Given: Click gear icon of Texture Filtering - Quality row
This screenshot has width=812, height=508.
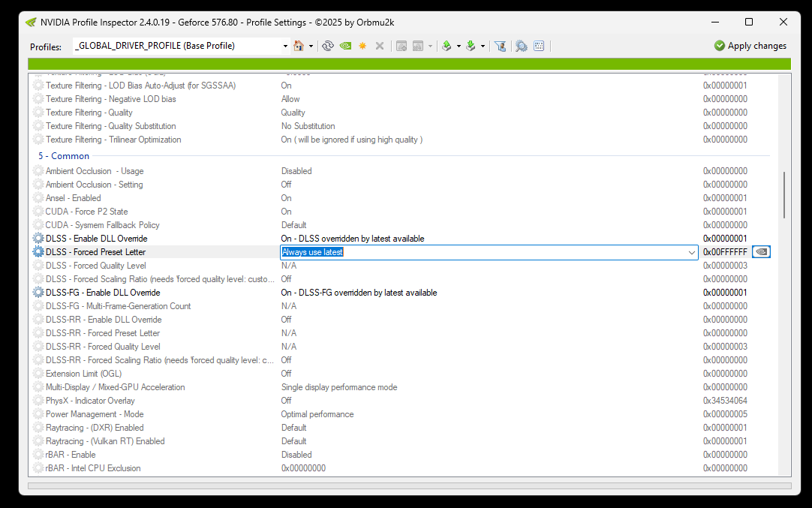Looking at the screenshot, I should click(x=38, y=113).
